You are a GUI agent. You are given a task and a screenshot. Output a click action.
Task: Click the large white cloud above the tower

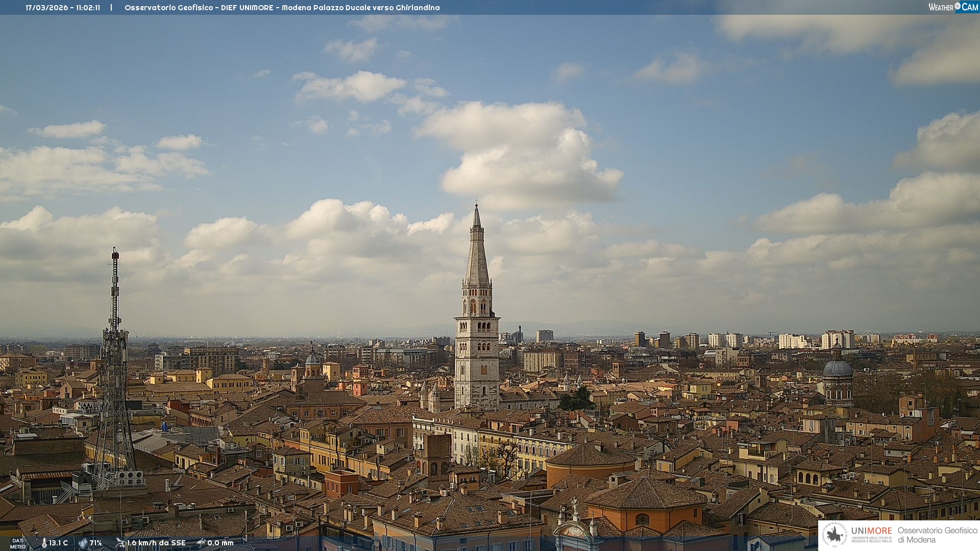tap(521, 153)
